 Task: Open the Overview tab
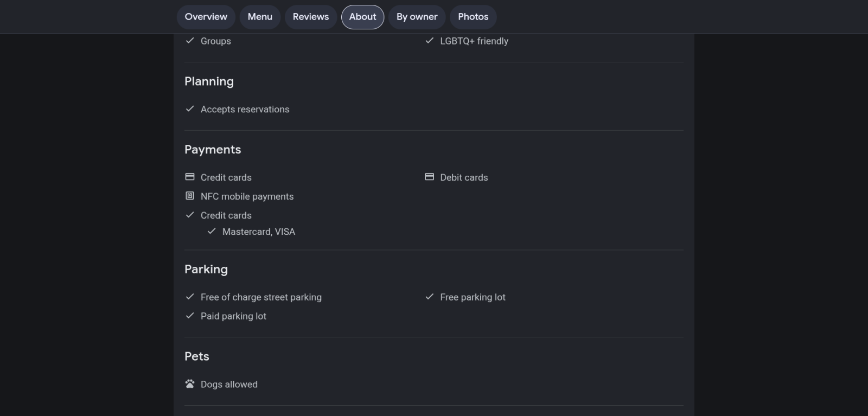pyautogui.click(x=206, y=17)
